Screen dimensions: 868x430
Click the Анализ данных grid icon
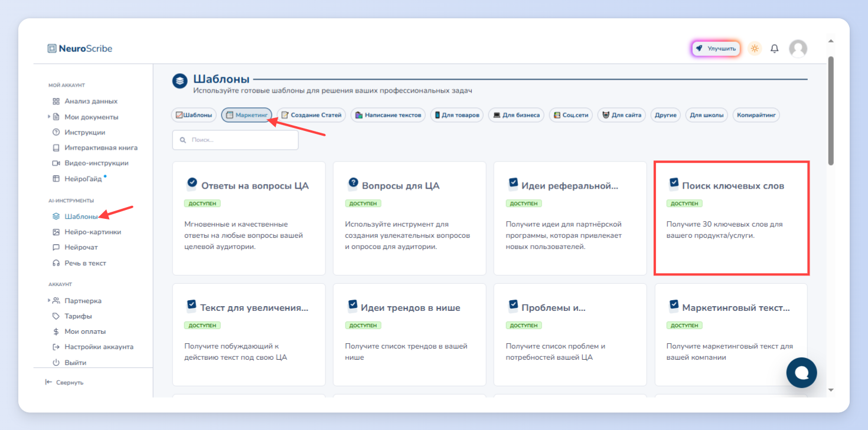56,101
